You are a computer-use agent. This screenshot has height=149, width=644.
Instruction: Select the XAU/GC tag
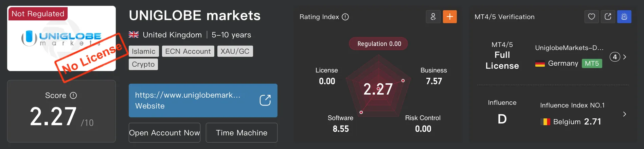235,51
